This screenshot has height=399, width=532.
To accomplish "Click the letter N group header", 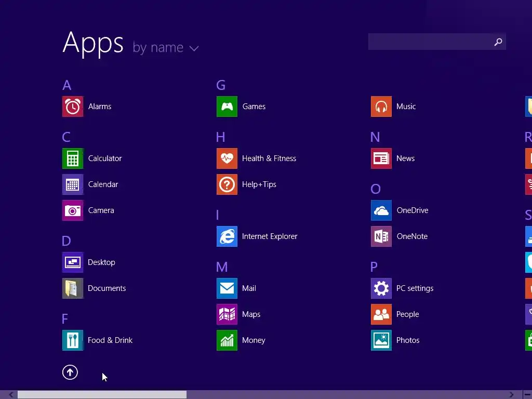I will tap(375, 137).
